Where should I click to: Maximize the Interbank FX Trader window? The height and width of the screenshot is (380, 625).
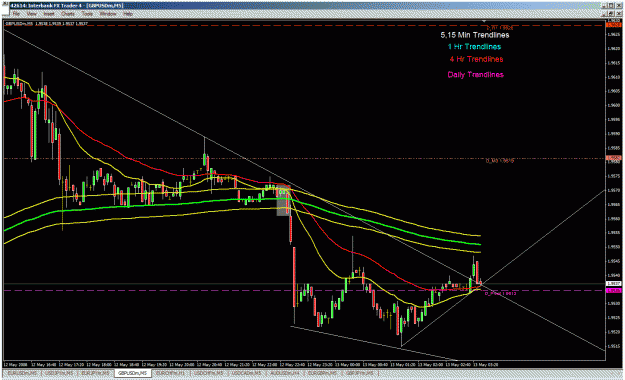point(611,5)
